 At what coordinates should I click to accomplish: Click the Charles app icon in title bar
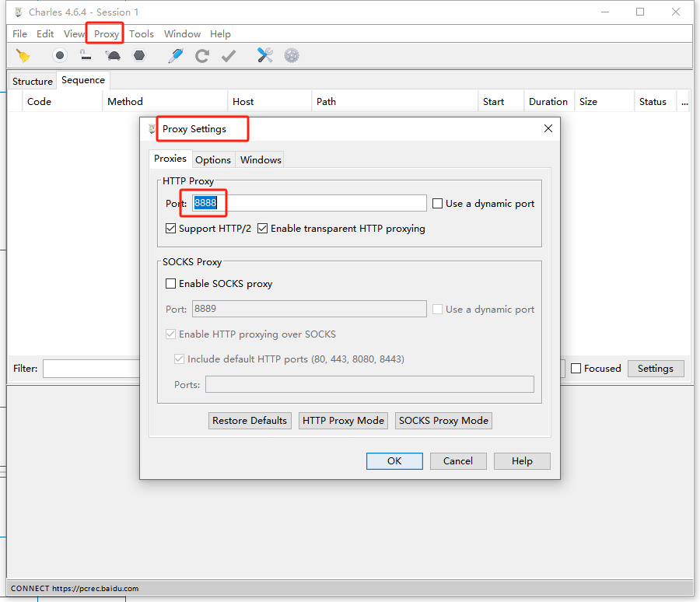[19, 12]
